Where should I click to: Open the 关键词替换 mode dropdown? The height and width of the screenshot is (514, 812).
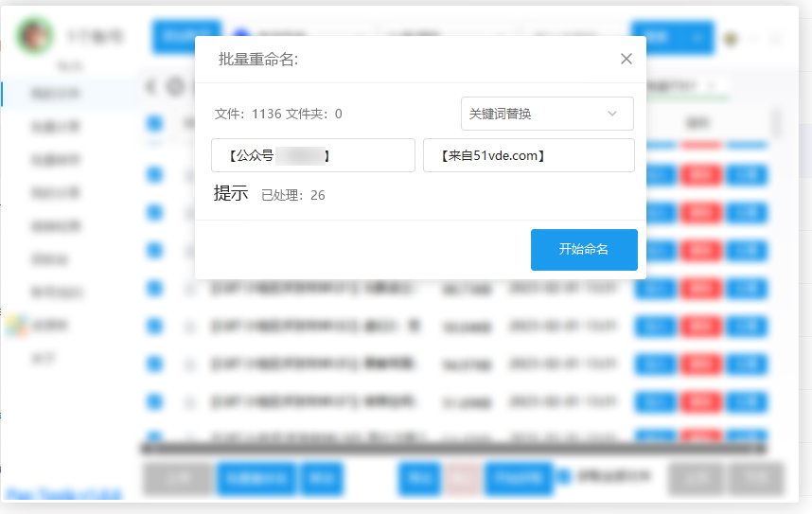click(x=547, y=114)
